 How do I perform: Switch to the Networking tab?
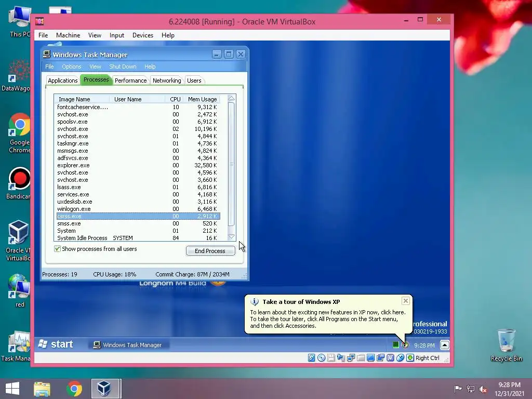167,81
